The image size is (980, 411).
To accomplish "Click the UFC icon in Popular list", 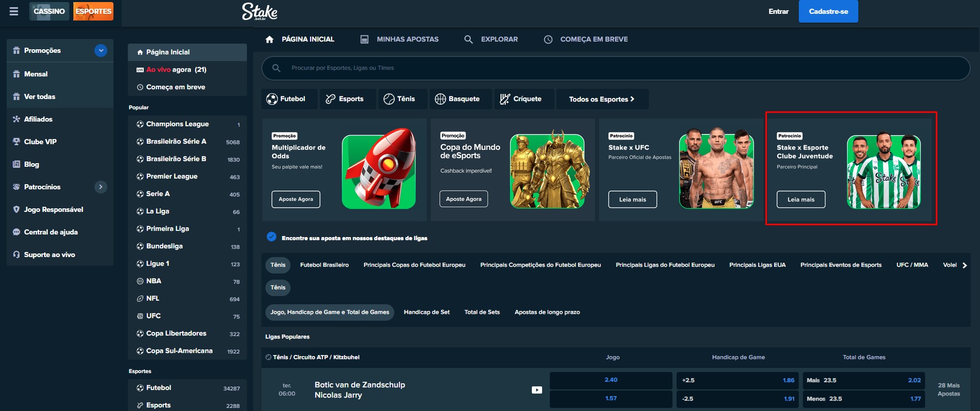I will coord(140,316).
